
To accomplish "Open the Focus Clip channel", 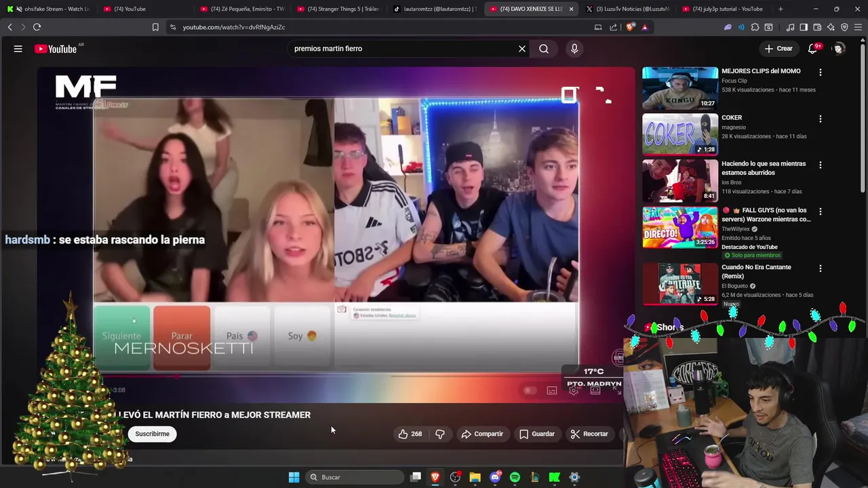I will [x=735, y=81].
